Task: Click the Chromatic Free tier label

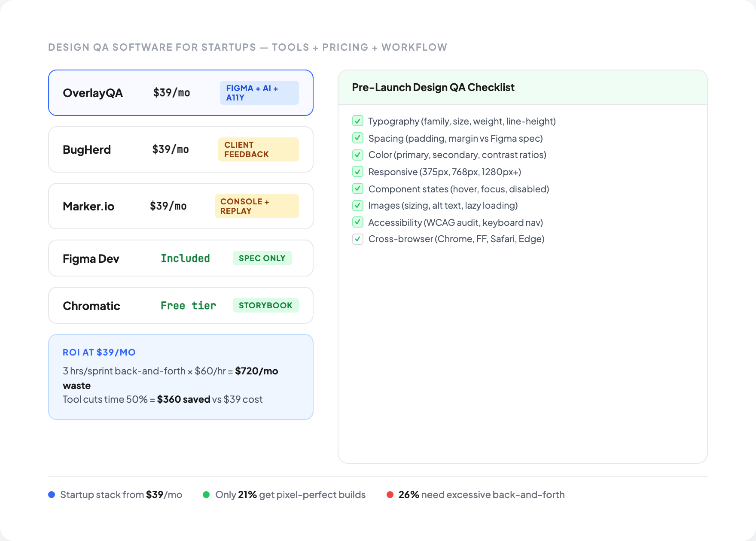Action: click(x=189, y=306)
